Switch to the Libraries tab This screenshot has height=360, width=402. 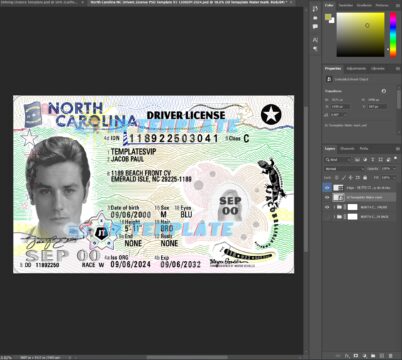(378, 68)
